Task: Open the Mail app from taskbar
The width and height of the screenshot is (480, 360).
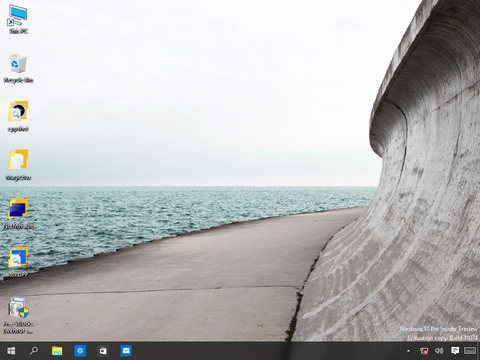Action: pos(126,351)
